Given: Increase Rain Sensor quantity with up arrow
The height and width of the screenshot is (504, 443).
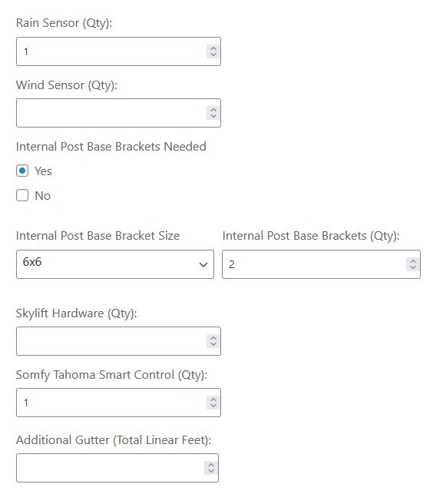Looking at the screenshot, I should click(x=213, y=48).
